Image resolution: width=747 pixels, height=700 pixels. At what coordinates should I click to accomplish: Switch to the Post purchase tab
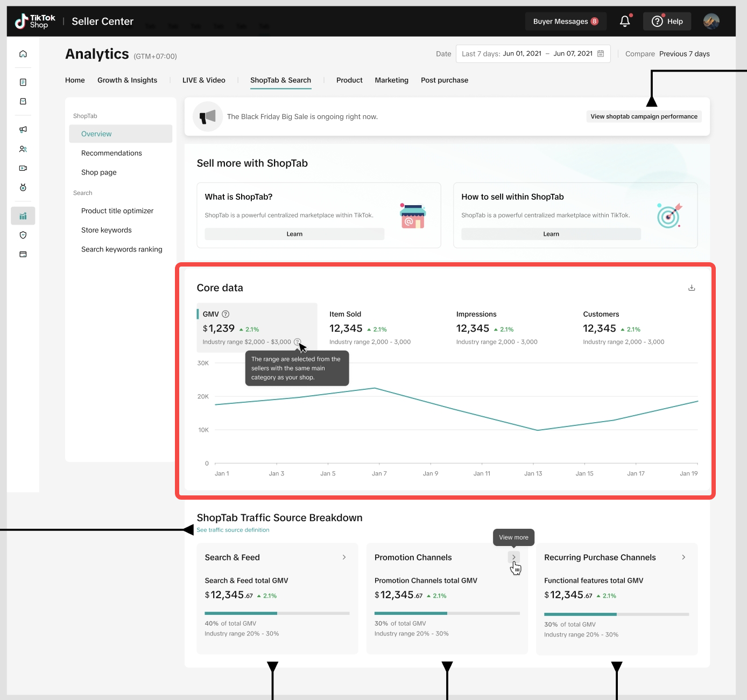(x=445, y=80)
